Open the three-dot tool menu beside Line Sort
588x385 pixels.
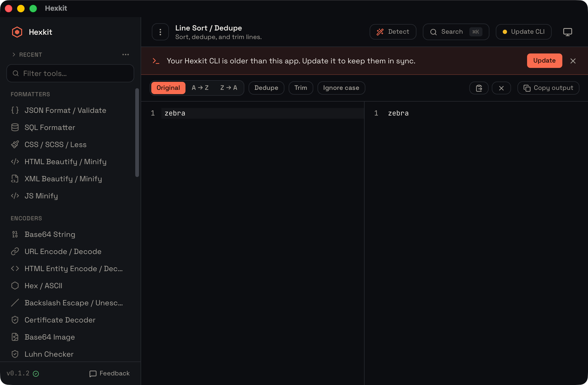tap(160, 32)
